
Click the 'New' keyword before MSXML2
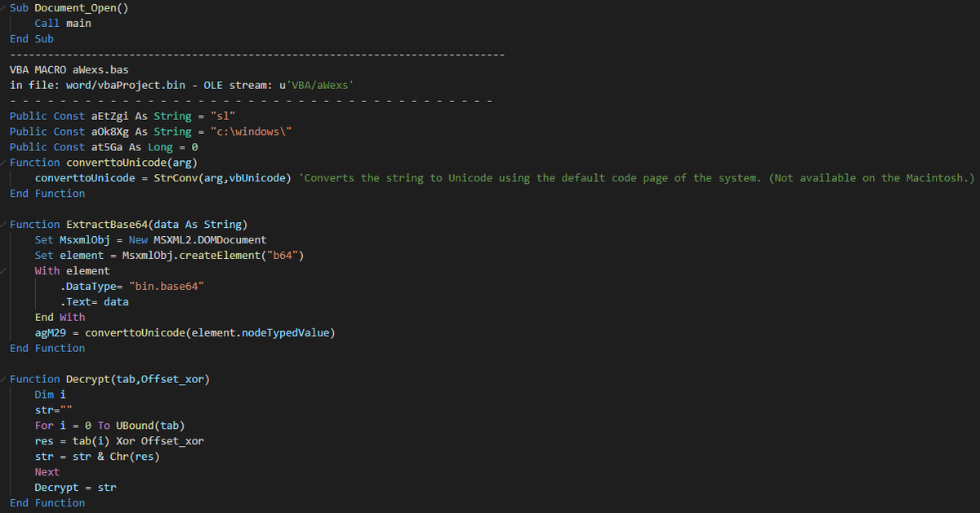pos(138,240)
